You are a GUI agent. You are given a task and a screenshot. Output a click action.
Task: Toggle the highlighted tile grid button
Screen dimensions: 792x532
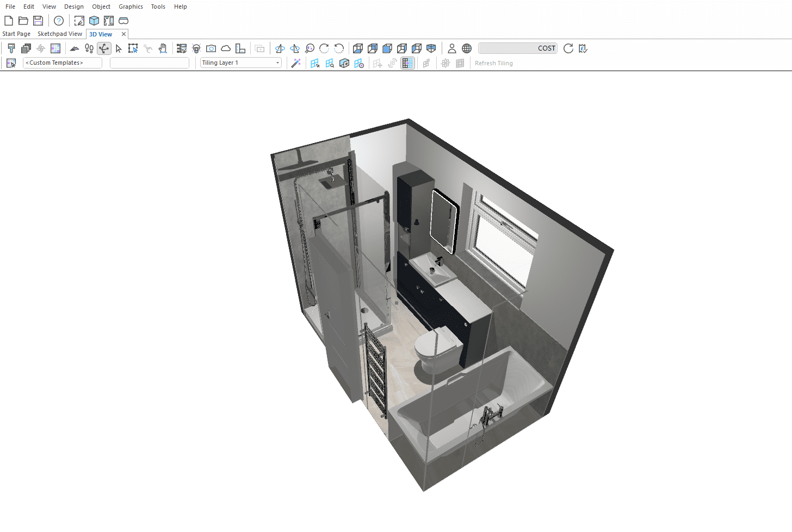pos(407,63)
